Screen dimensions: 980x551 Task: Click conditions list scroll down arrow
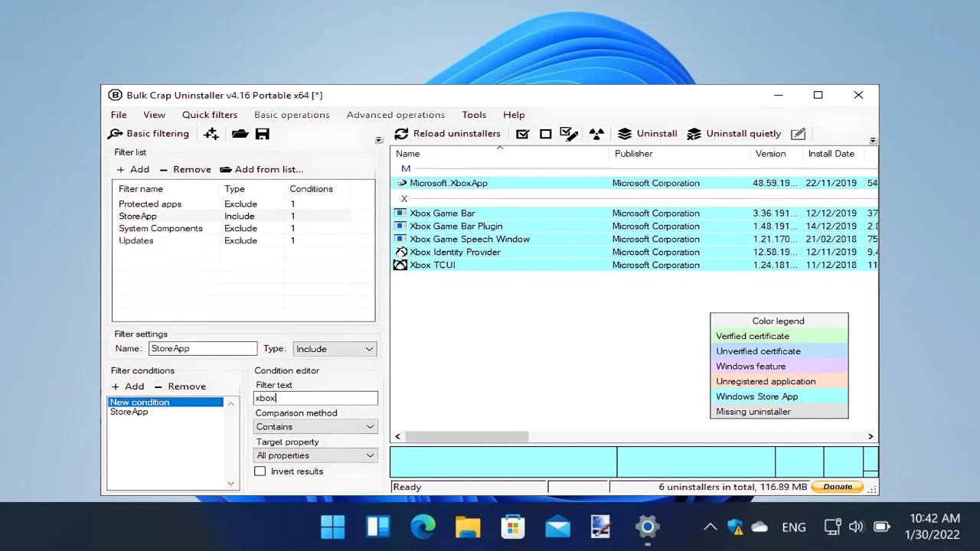pyautogui.click(x=231, y=484)
